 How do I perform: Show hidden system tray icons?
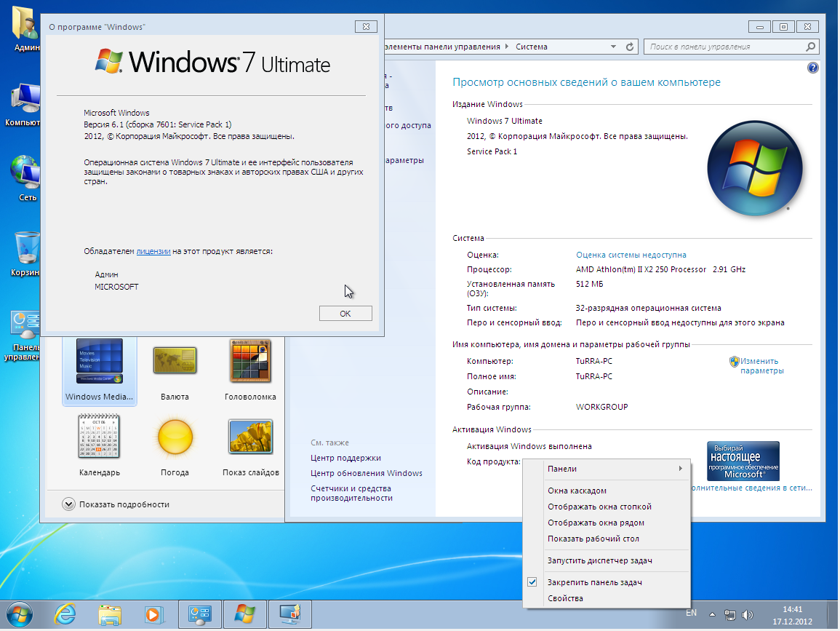pyautogui.click(x=713, y=614)
